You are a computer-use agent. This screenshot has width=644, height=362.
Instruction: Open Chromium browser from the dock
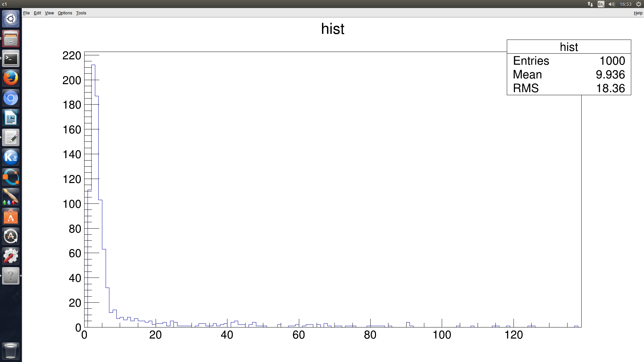[11, 98]
